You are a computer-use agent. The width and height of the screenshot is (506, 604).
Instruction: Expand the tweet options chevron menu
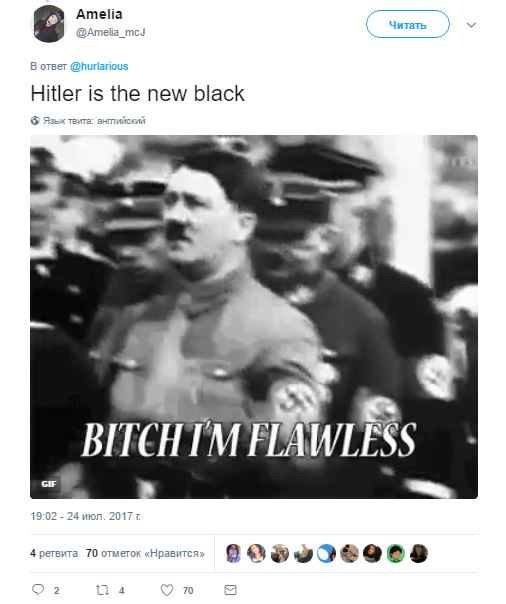click(471, 25)
